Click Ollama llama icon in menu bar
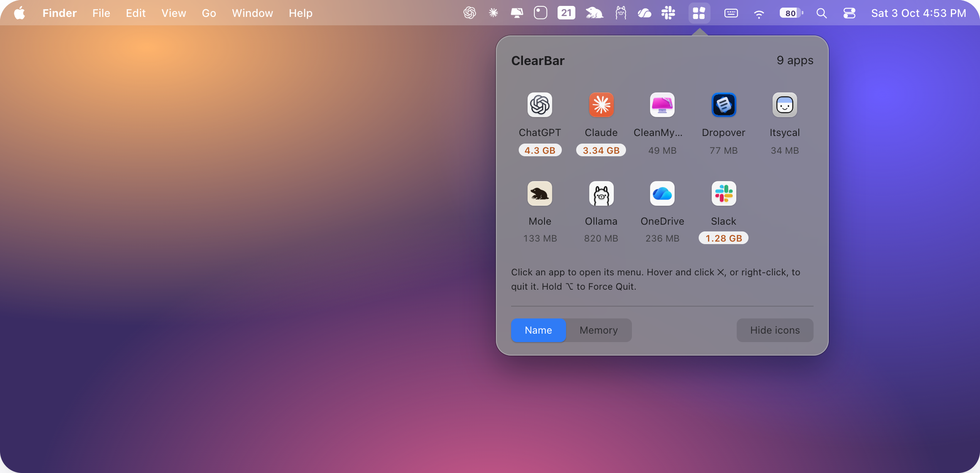 pos(621,13)
